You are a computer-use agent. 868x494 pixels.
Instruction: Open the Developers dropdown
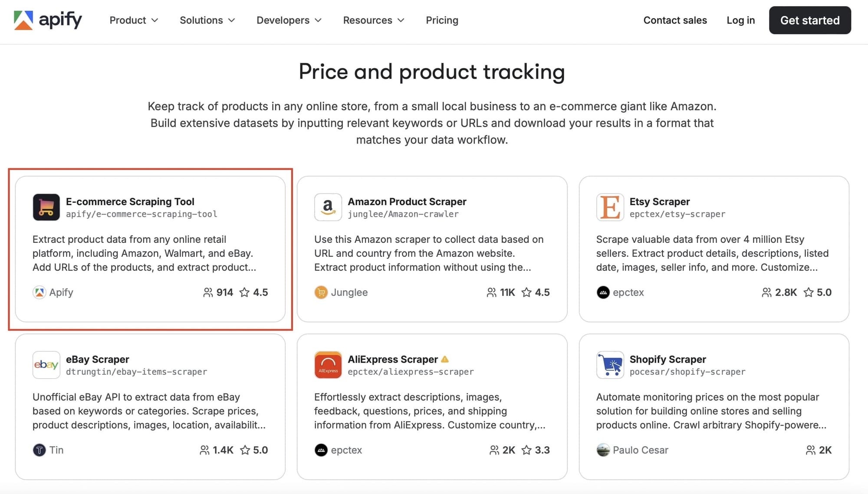[x=289, y=20]
